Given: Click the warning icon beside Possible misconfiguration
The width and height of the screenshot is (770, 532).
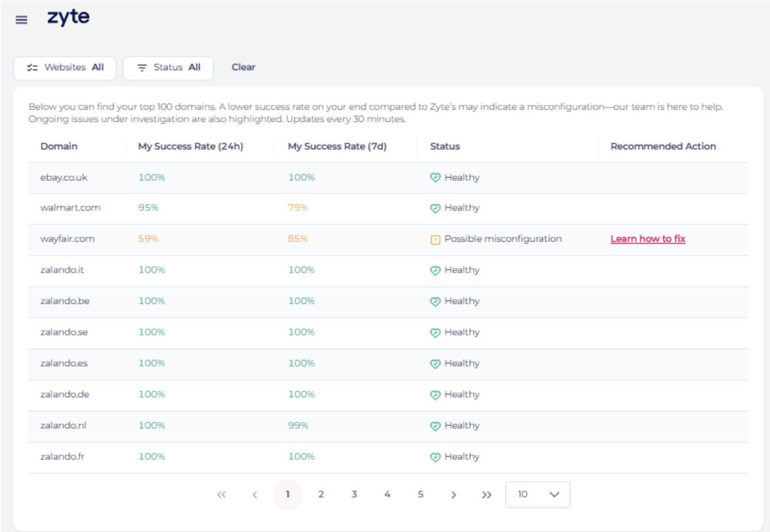Looking at the screenshot, I should pos(435,240).
